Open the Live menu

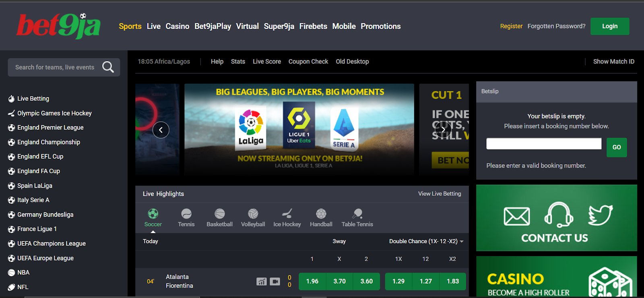154,26
